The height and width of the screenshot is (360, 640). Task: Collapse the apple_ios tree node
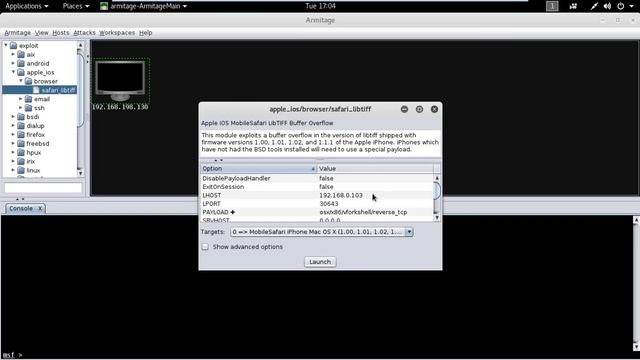click(13, 72)
